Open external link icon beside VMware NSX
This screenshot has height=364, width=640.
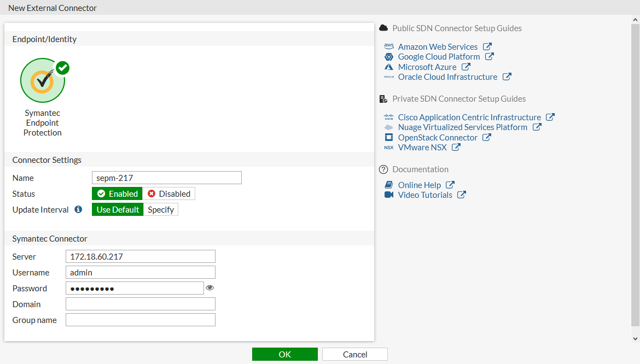tap(456, 147)
